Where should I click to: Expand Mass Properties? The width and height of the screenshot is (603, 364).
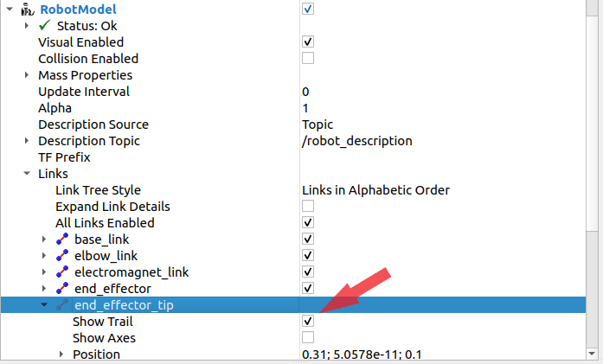[x=27, y=74]
